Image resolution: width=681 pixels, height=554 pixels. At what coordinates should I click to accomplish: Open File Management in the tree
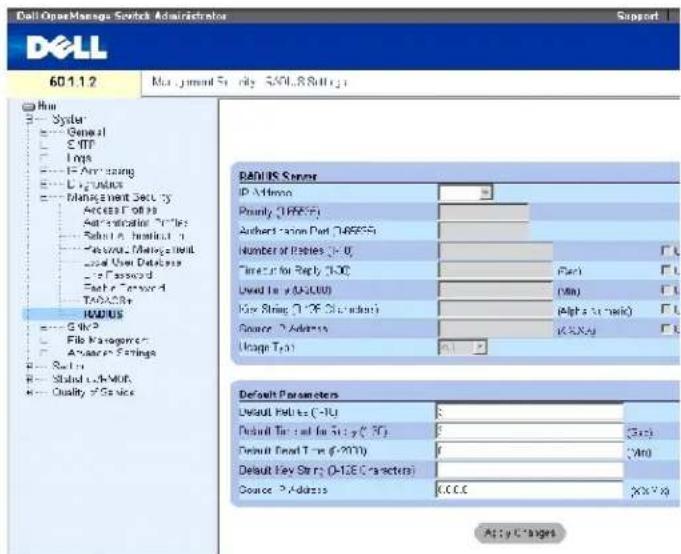(x=108, y=340)
